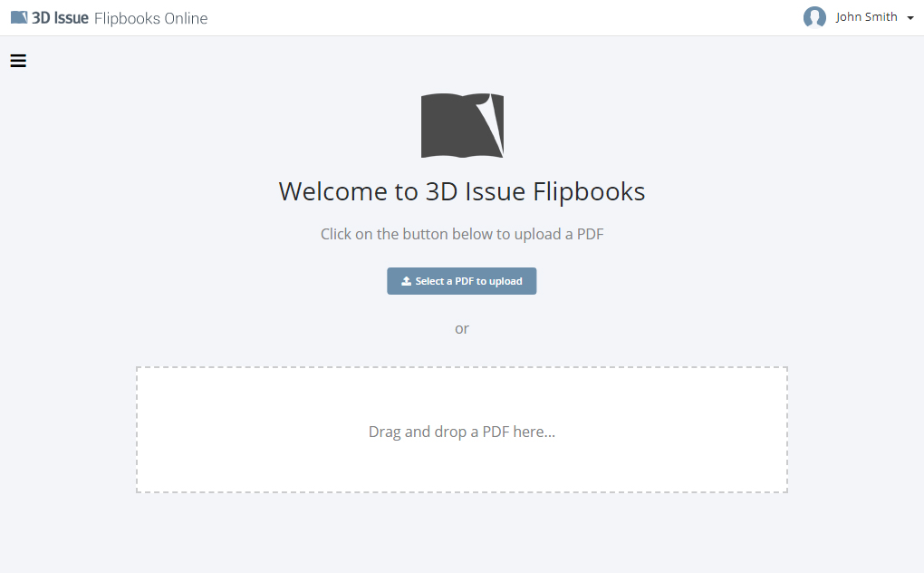Click the bold 3D Issue brand text
The image size is (924, 573).
[60, 18]
